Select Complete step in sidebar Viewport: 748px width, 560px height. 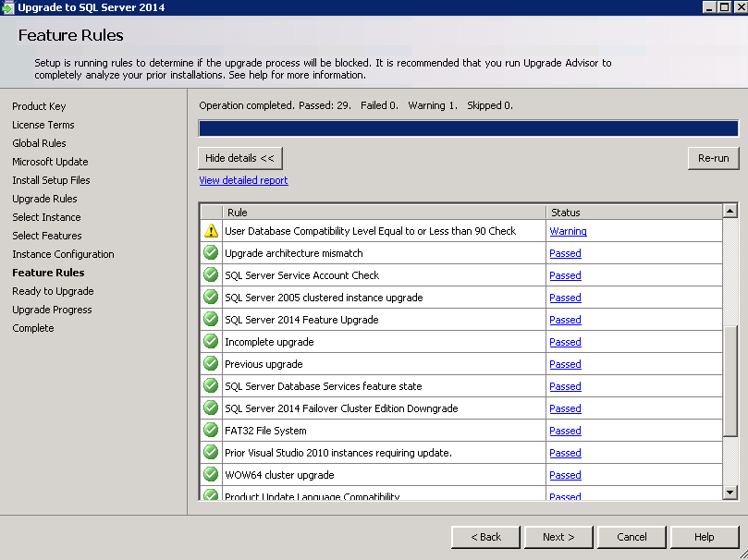click(33, 328)
